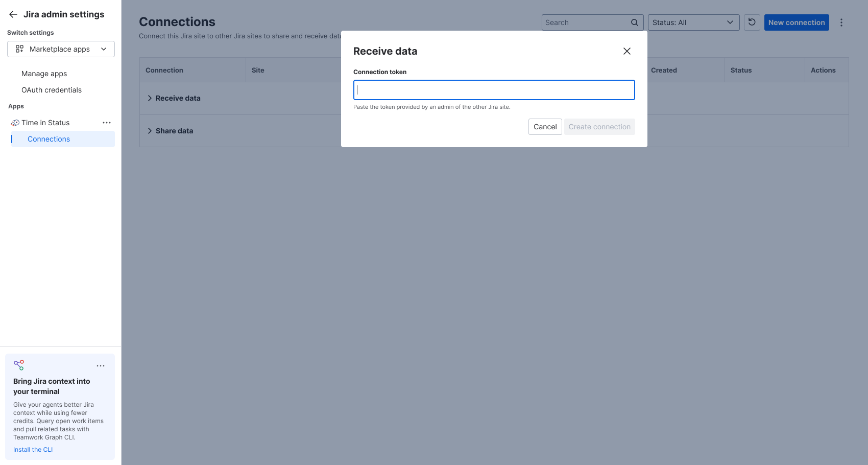Click the 'Bring Jira context into your terminal' heading
Viewport: 868px width, 465px height.
(x=52, y=386)
